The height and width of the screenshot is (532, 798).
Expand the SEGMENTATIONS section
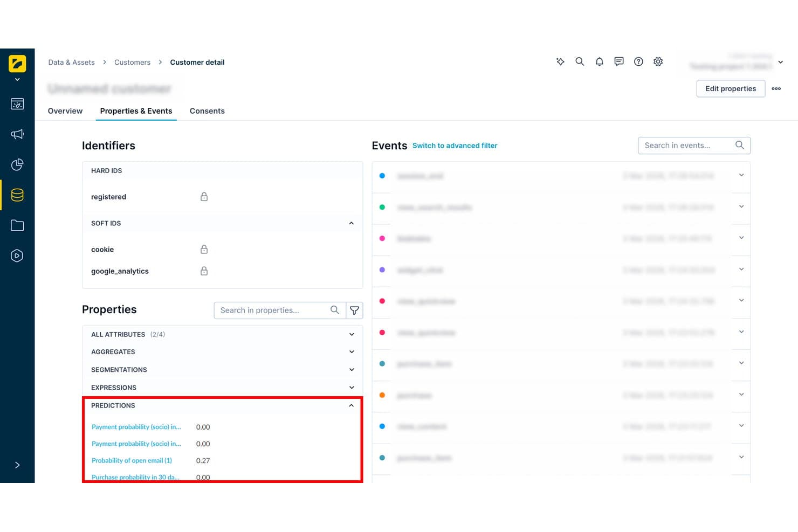pos(352,370)
